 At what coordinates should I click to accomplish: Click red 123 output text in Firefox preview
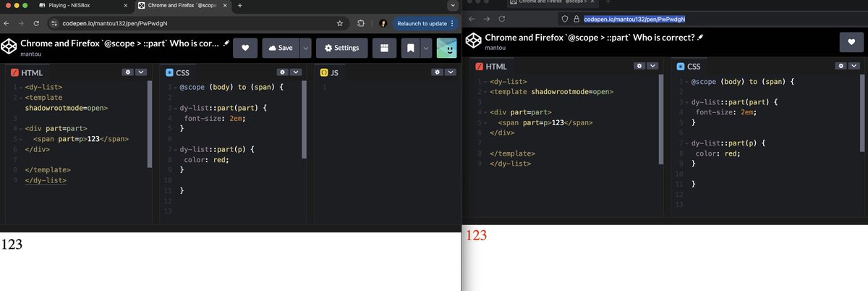(476, 235)
